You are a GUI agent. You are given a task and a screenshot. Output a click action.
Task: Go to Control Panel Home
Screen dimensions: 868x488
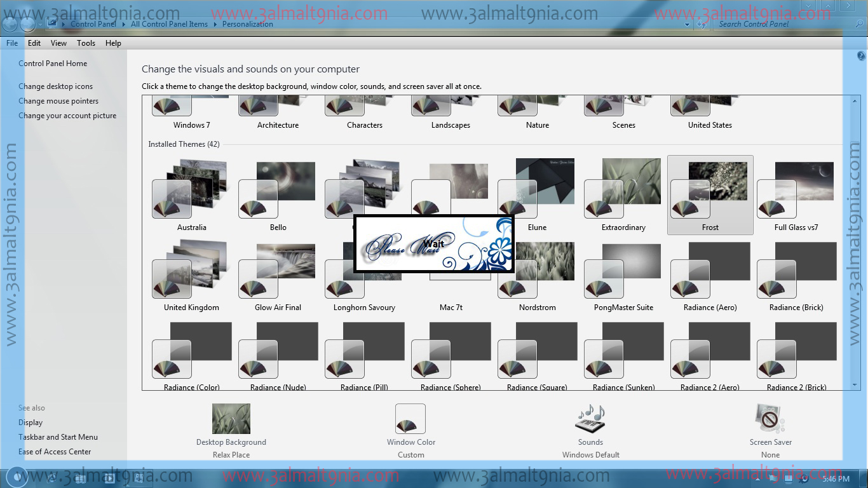click(53, 64)
